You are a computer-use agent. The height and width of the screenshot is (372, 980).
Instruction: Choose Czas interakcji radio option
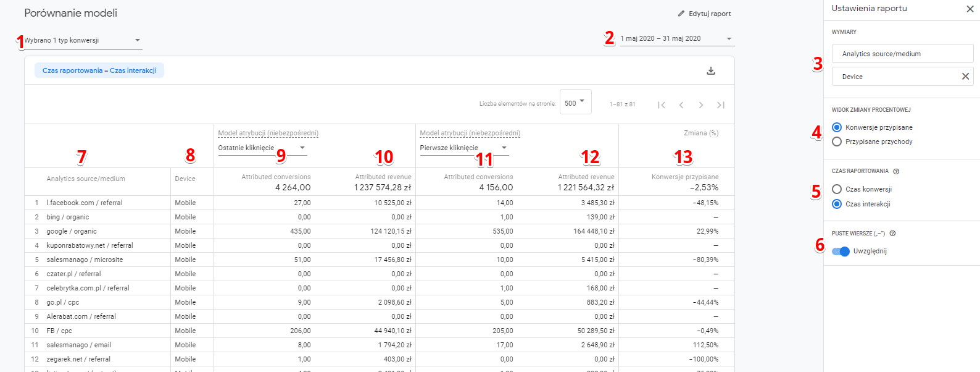click(x=837, y=204)
